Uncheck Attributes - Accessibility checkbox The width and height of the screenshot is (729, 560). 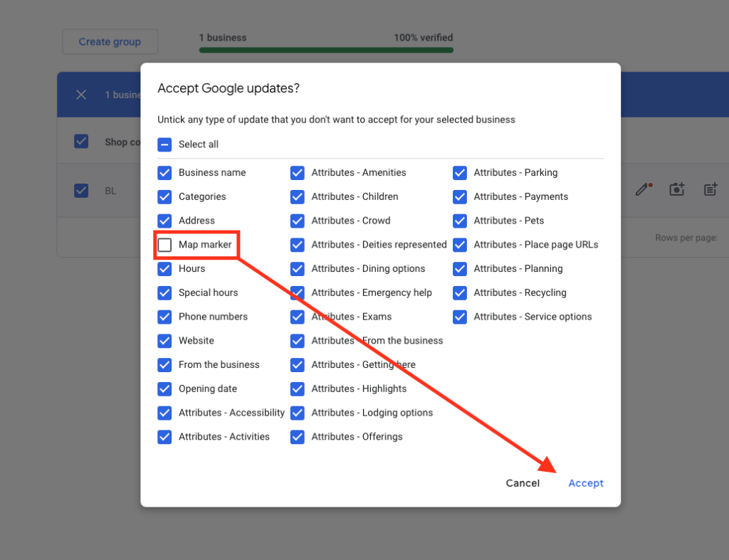(x=164, y=413)
